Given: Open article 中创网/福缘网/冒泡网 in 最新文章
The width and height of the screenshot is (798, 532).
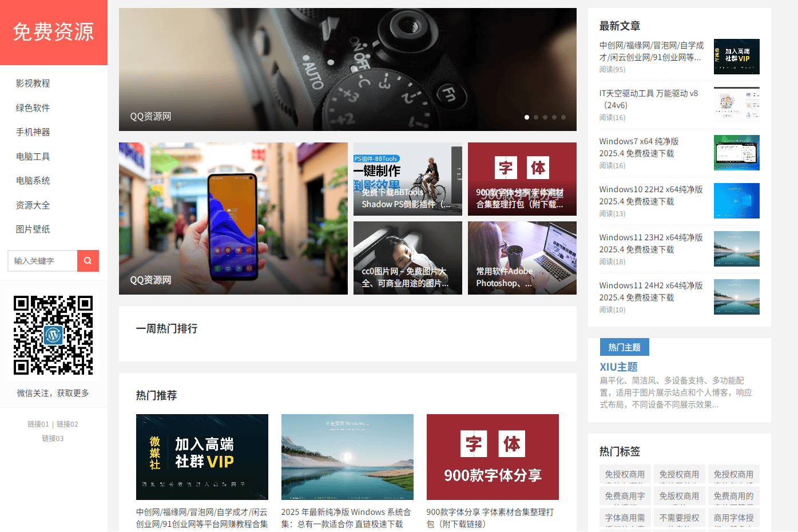Looking at the screenshot, I should coord(652,51).
